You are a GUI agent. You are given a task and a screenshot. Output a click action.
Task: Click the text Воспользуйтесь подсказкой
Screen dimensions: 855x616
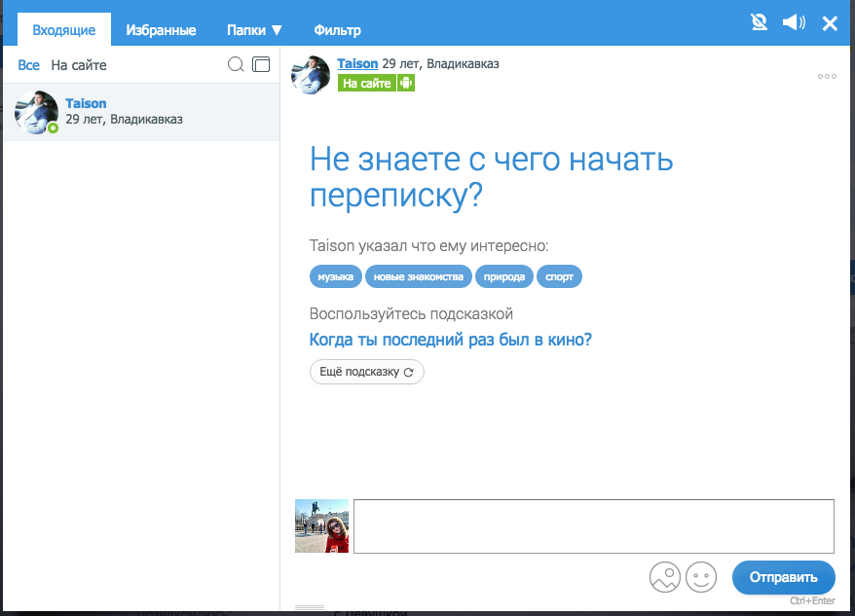pos(411,314)
